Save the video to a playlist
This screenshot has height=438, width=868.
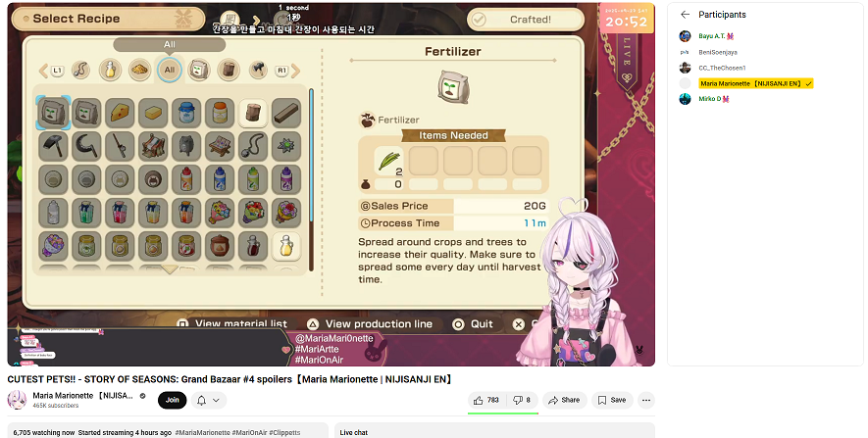pos(612,400)
